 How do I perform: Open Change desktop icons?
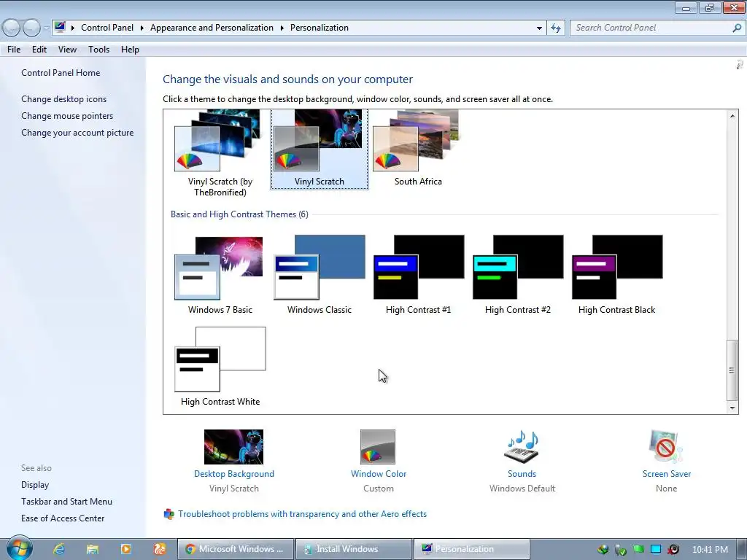(64, 99)
